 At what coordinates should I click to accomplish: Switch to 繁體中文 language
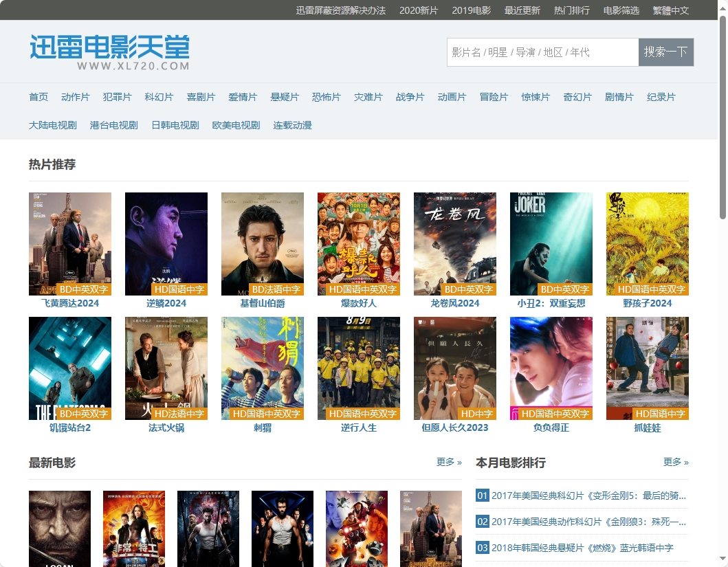670,10
